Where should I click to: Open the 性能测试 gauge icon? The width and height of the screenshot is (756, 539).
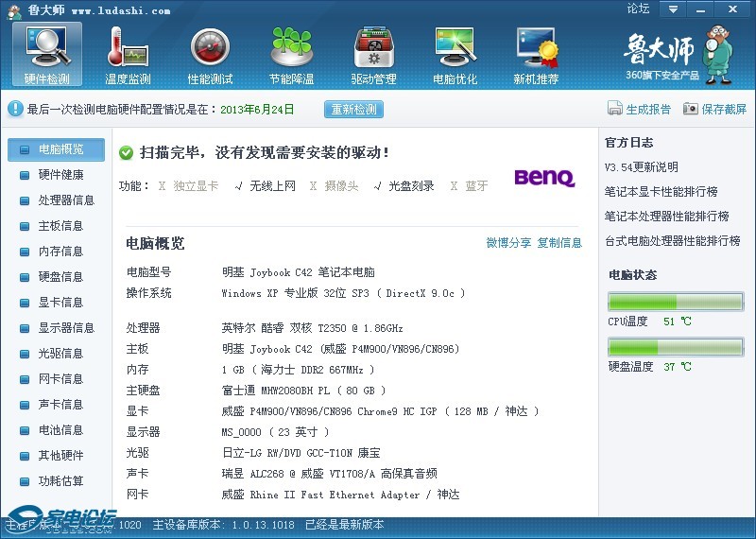pyautogui.click(x=210, y=55)
